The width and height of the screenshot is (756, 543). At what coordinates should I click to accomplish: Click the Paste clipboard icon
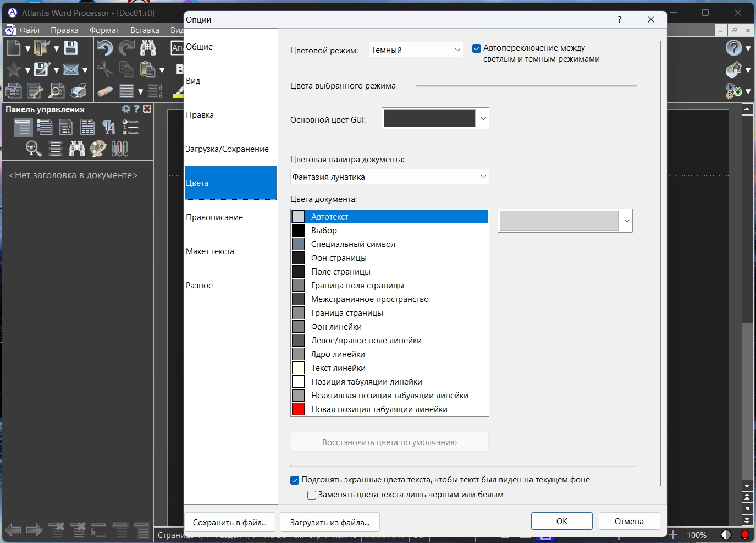(147, 69)
